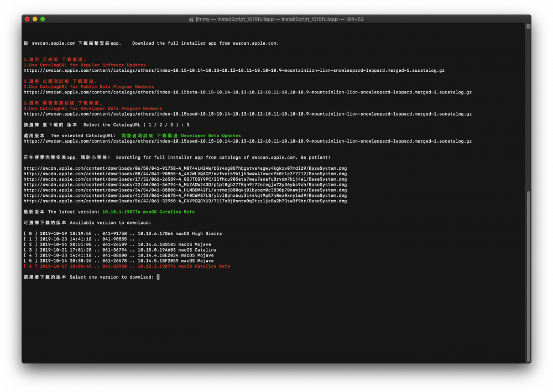Viewport: 553px width, 392px height.
Task: Click the header 'Download the full installer app from swscan.apple.com.'
Action: [x=205, y=43]
